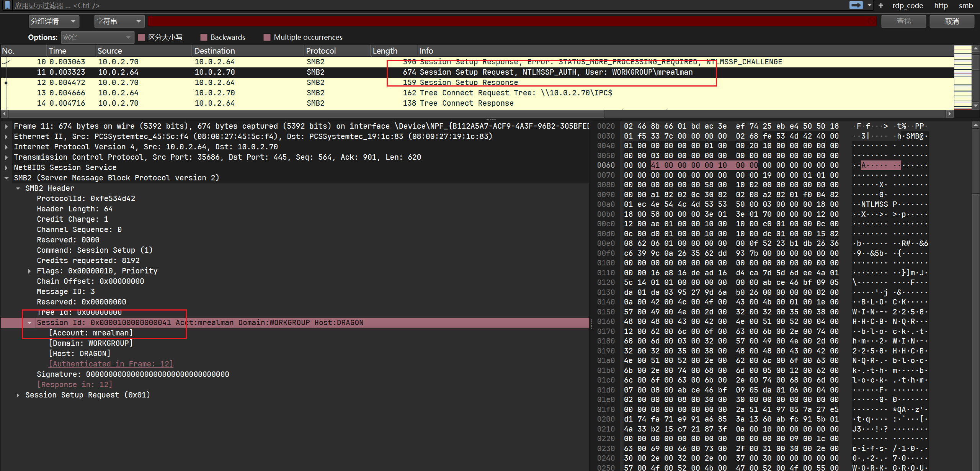Apply the rdp_code filter shortcut
The height and width of the screenshot is (471, 980).
click(x=908, y=5)
